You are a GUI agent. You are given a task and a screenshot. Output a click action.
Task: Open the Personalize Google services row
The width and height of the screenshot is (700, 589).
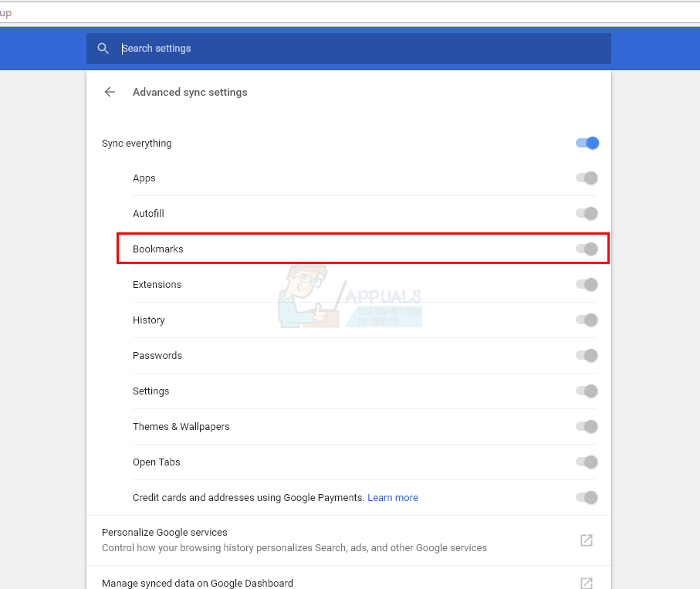point(349,540)
